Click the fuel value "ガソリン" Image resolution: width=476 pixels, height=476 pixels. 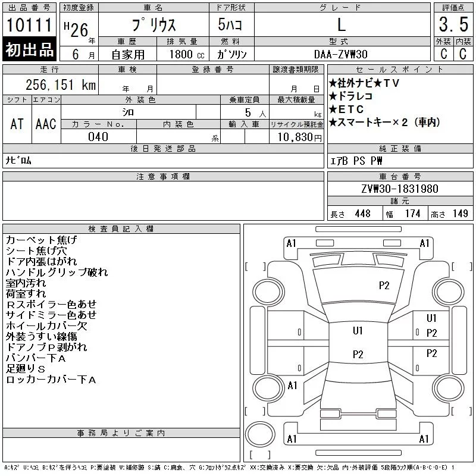pos(231,54)
